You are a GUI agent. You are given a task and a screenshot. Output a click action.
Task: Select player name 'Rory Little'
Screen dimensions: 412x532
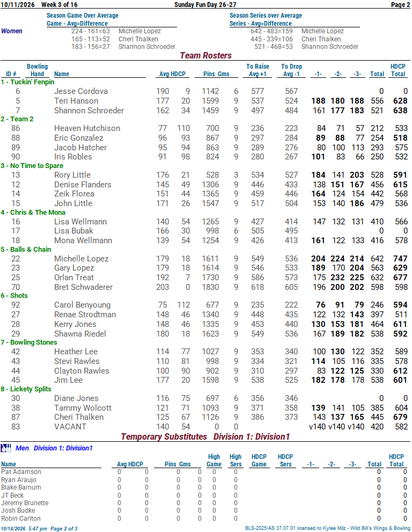(72, 175)
